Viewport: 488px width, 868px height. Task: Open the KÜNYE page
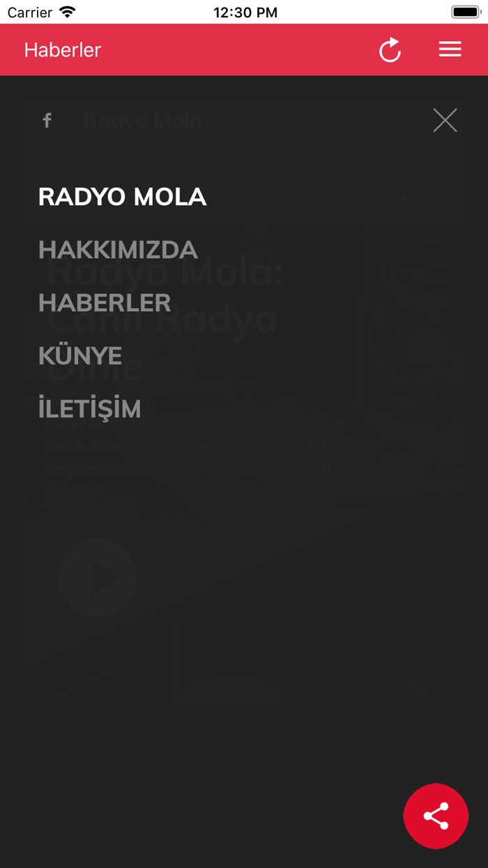click(80, 356)
